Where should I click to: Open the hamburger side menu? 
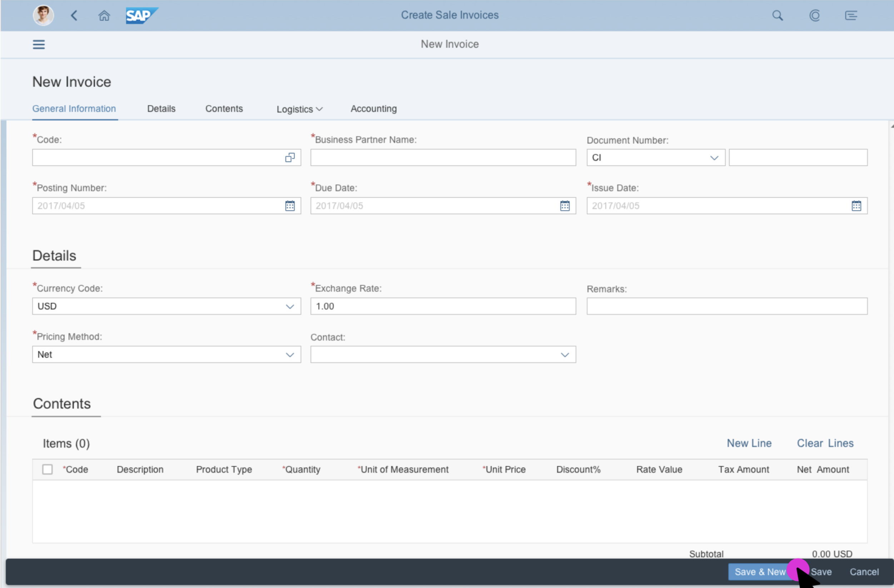click(x=39, y=44)
